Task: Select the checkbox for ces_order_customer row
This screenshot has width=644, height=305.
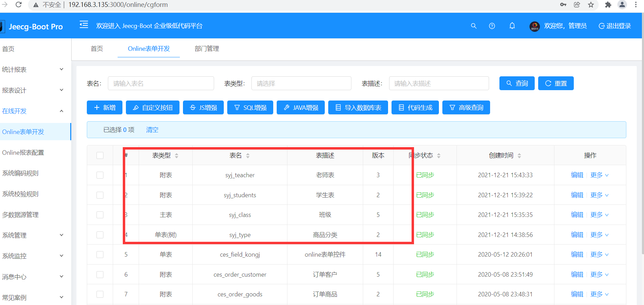Action: click(x=100, y=275)
